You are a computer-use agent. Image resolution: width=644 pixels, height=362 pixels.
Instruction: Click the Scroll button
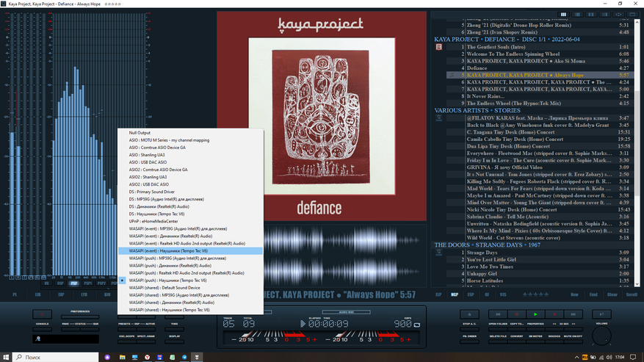pyautogui.click(x=632, y=294)
